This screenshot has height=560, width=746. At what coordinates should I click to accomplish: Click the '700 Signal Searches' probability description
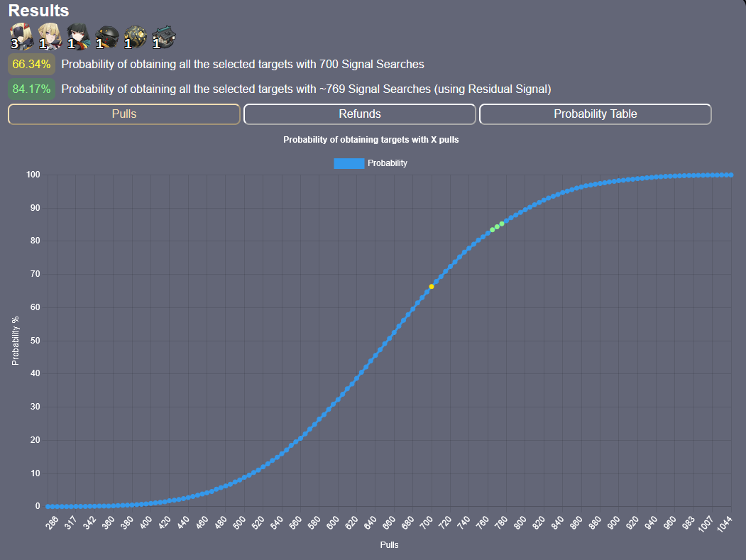[243, 64]
